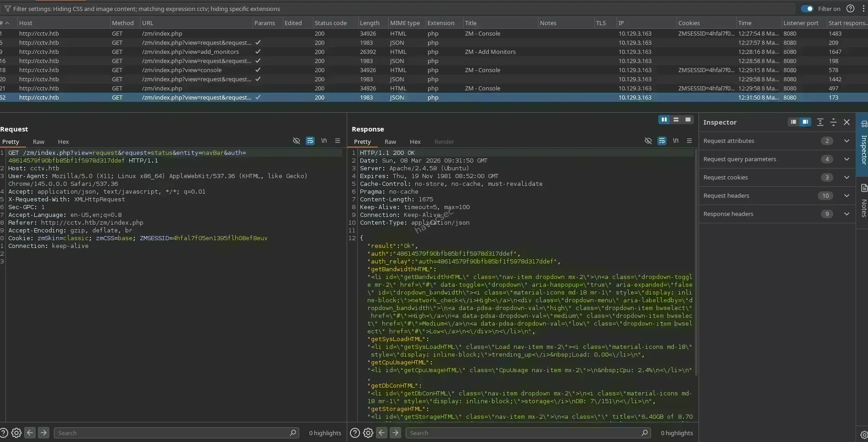The height and width of the screenshot is (442, 868).
Task: Open the filter bar kebab menu
Action: pyautogui.click(x=863, y=9)
